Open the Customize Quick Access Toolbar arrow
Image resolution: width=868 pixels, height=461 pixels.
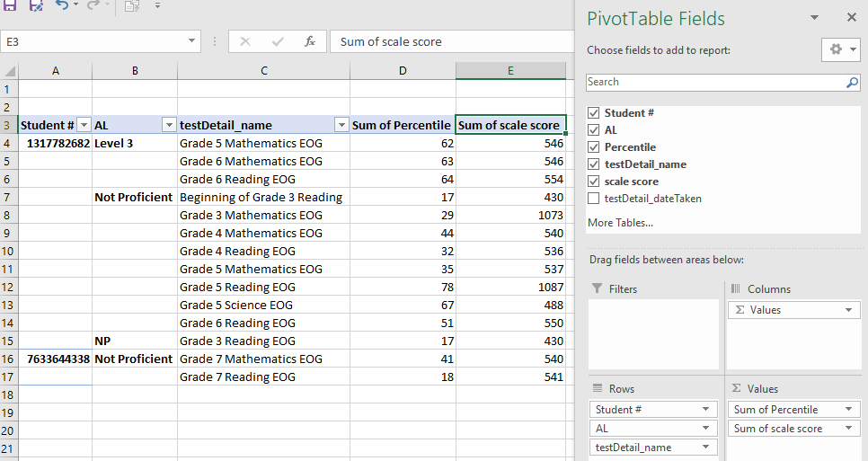click(x=157, y=5)
